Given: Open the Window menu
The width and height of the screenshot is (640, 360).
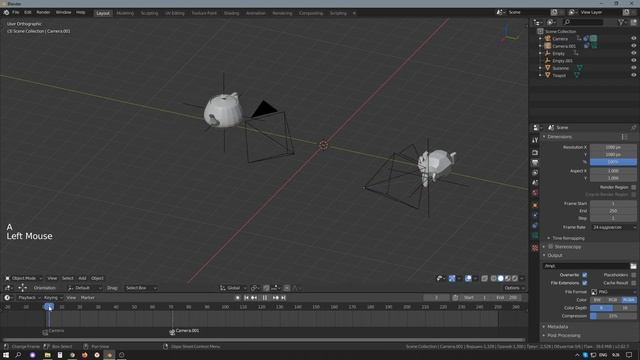Looking at the screenshot, I should click(x=63, y=13).
